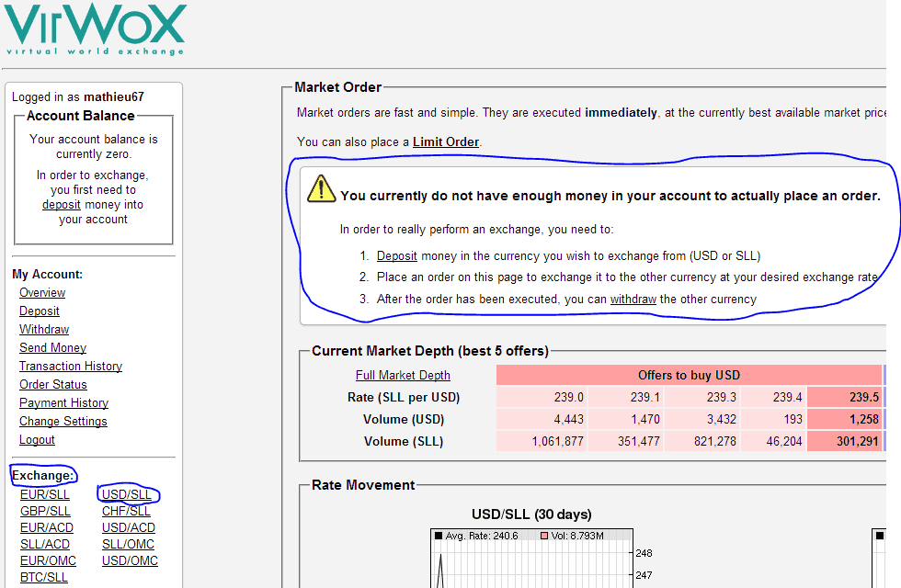The image size is (901, 588).
Task: Click the 'Market Order' section heading
Action: [x=338, y=87]
